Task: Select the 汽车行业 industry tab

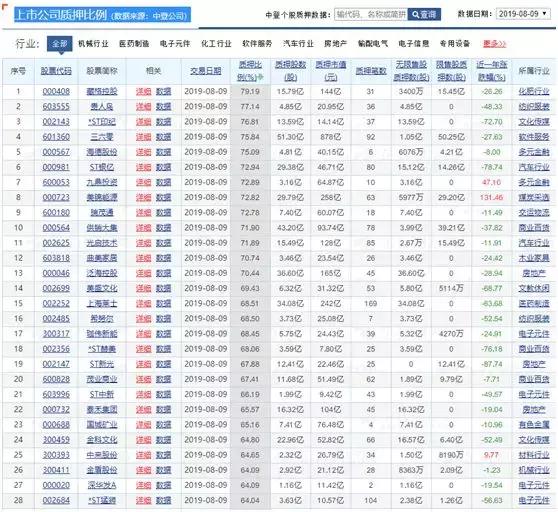Action: tap(298, 44)
